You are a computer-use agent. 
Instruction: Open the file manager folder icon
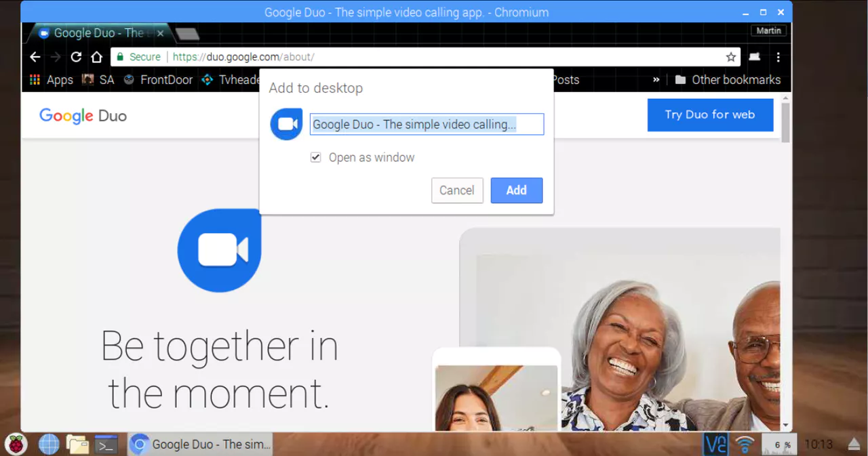tap(77, 444)
